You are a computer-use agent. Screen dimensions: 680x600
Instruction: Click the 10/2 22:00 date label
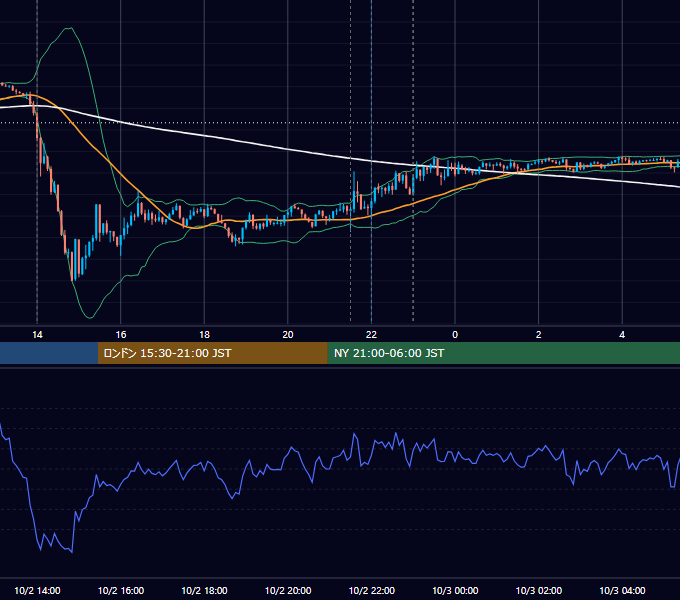[x=372, y=590]
